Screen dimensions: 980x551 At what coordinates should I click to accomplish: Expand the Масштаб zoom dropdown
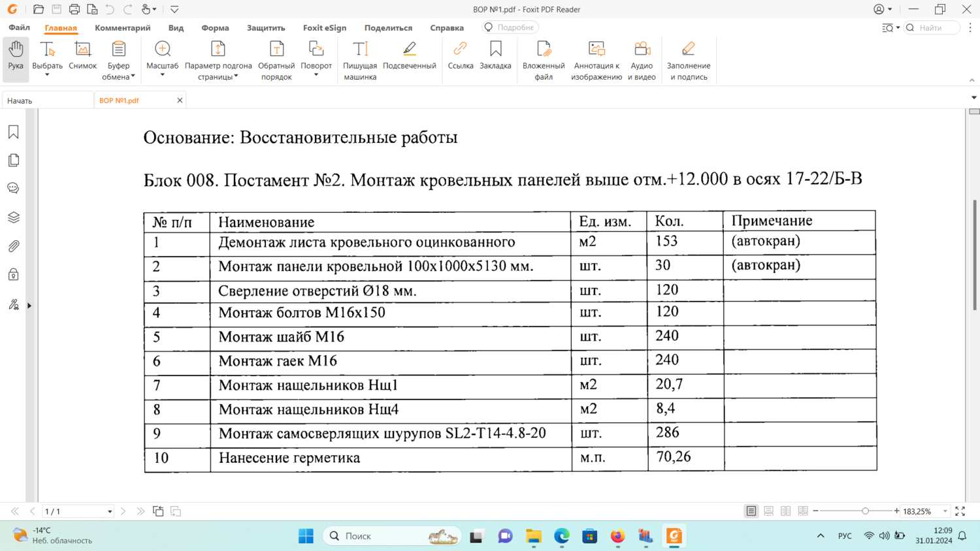(162, 75)
